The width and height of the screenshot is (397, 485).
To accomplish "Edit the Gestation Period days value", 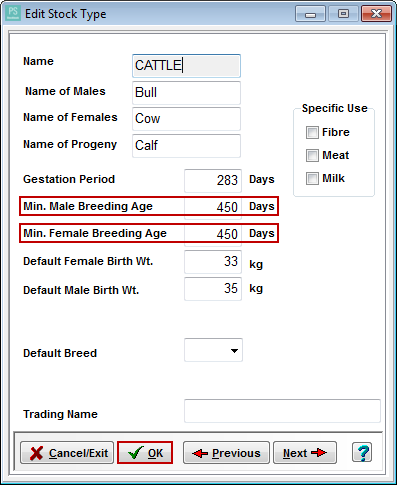I will 213,181.
